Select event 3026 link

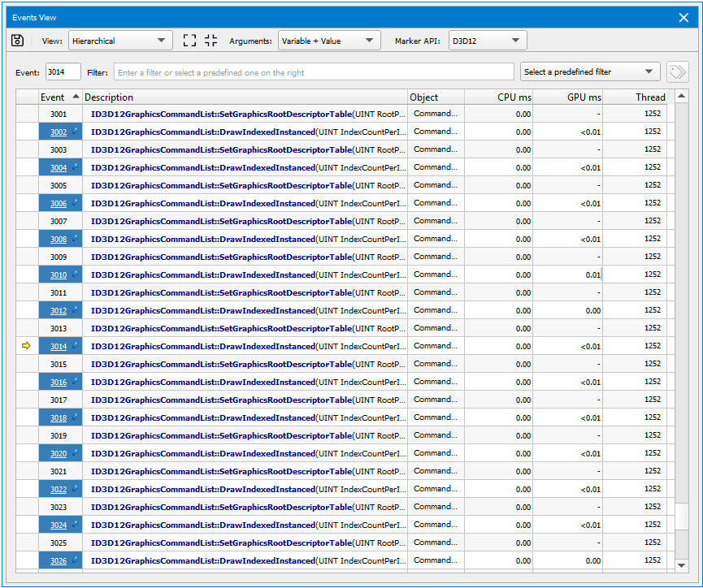(59, 561)
